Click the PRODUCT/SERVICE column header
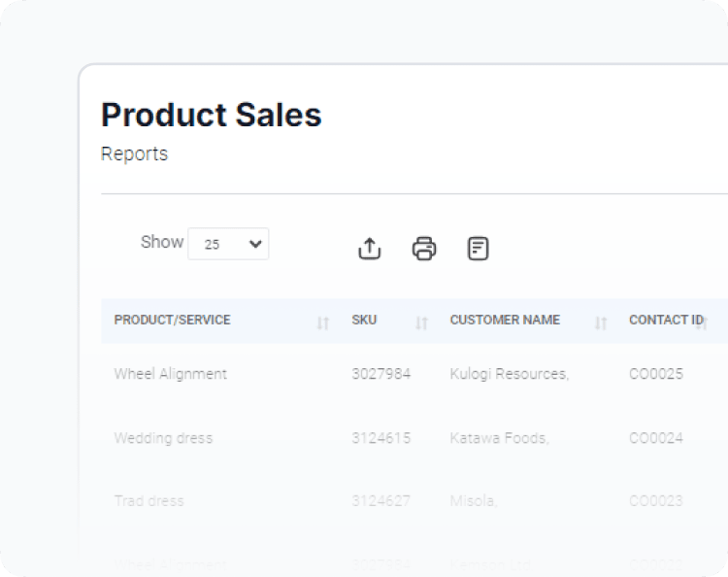The height and width of the screenshot is (577, 728). (x=173, y=320)
